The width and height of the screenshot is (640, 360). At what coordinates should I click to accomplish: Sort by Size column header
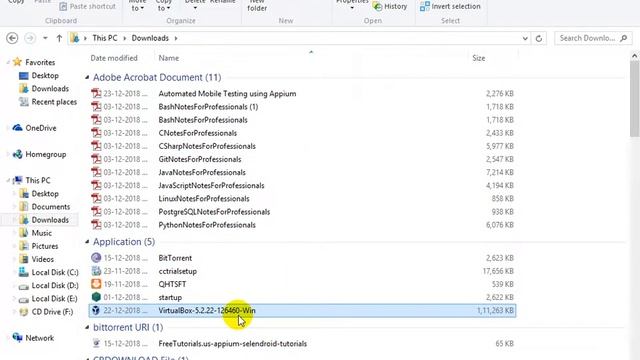coord(479,58)
